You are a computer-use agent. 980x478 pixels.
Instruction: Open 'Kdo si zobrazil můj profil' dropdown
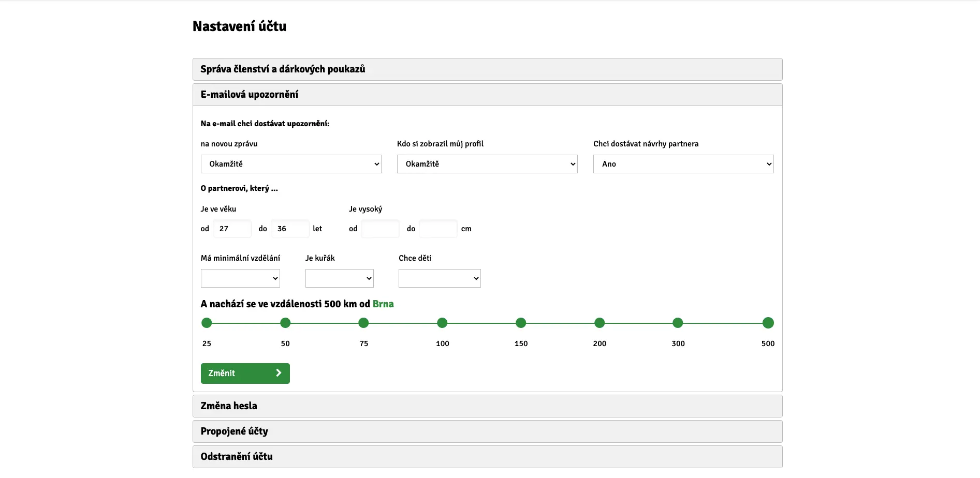487,164
